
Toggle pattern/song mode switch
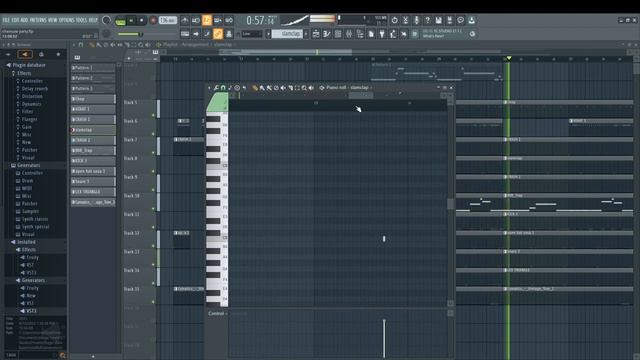coord(120,20)
